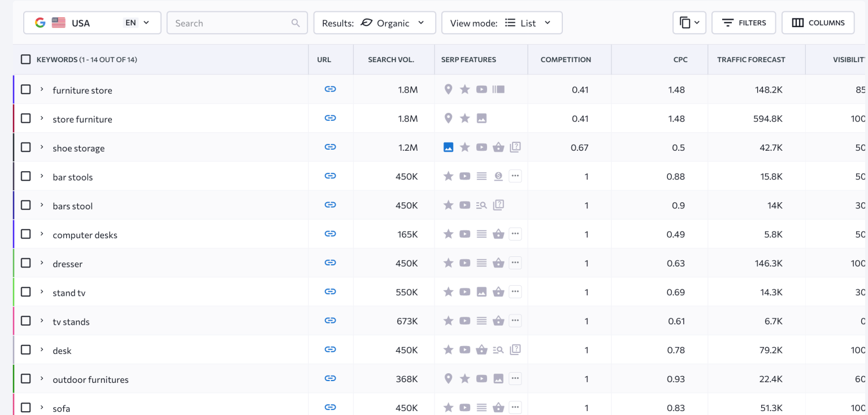Check the furniture store keyword checkbox

25,89
